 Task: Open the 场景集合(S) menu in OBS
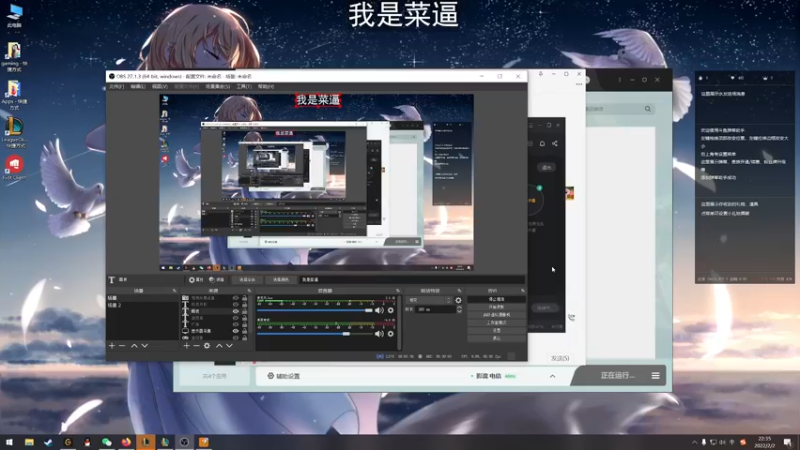(x=218, y=87)
